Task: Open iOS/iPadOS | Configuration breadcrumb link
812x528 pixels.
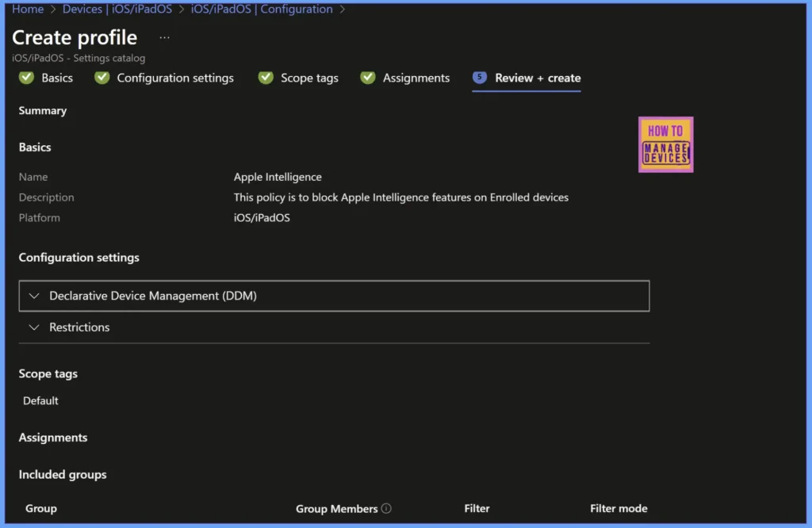Action: [x=262, y=9]
